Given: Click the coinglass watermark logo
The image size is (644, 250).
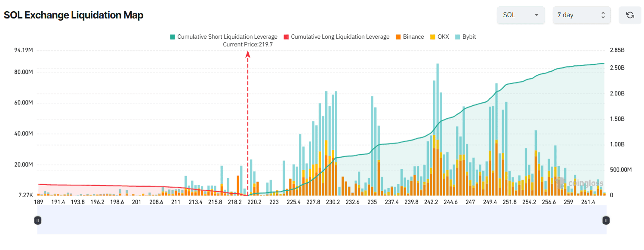Looking at the screenshot, I should [x=581, y=183].
